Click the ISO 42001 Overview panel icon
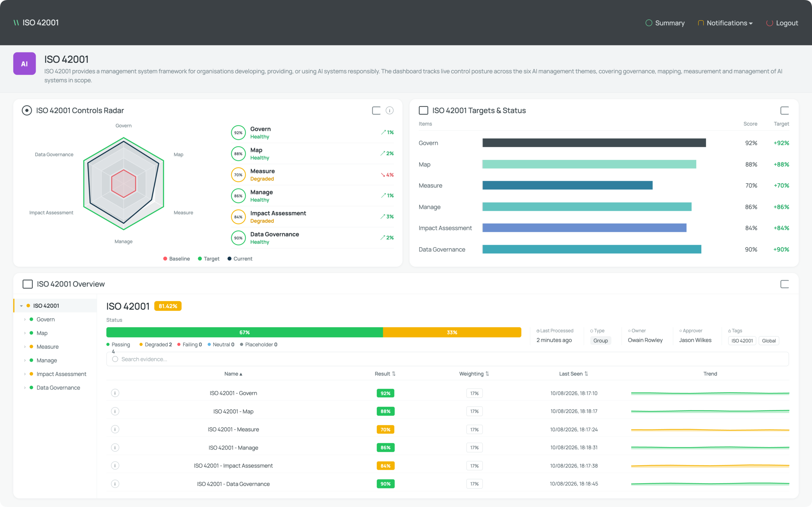812x507 pixels. [28, 284]
